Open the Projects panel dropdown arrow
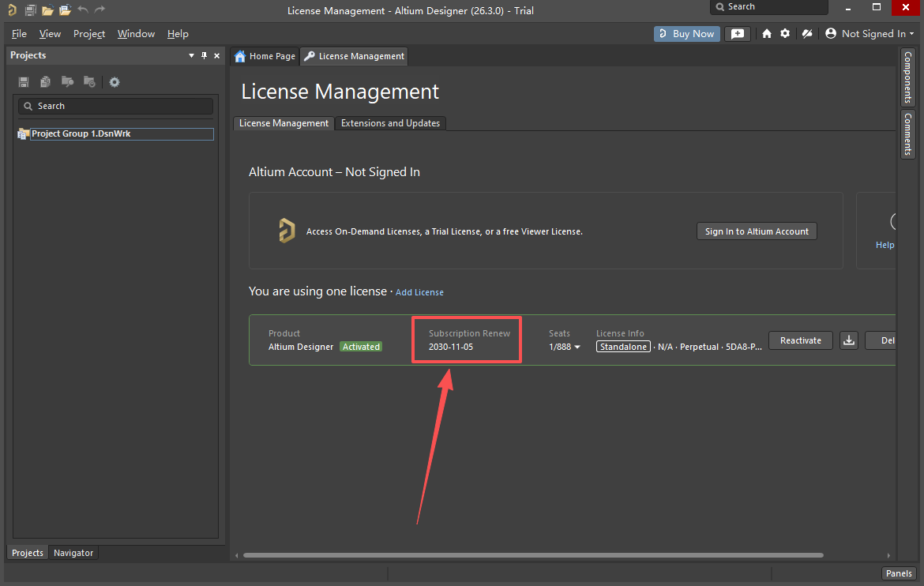This screenshot has height=586, width=924. [191, 56]
